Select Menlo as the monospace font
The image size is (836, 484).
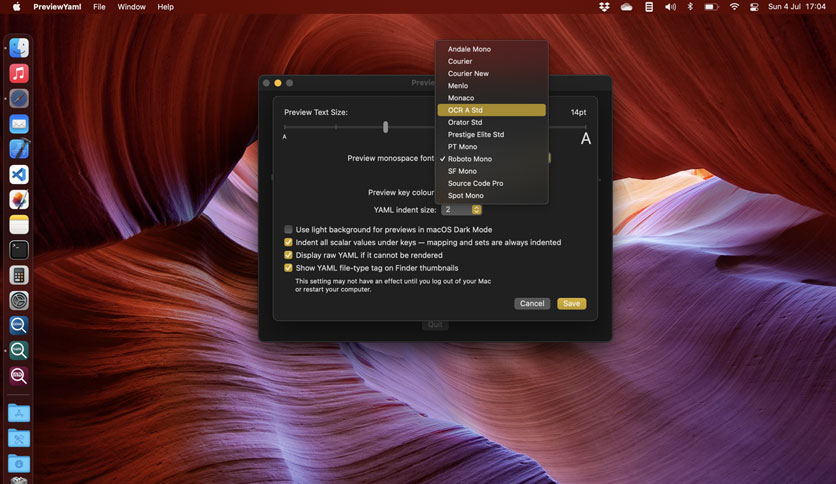[492, 86]
